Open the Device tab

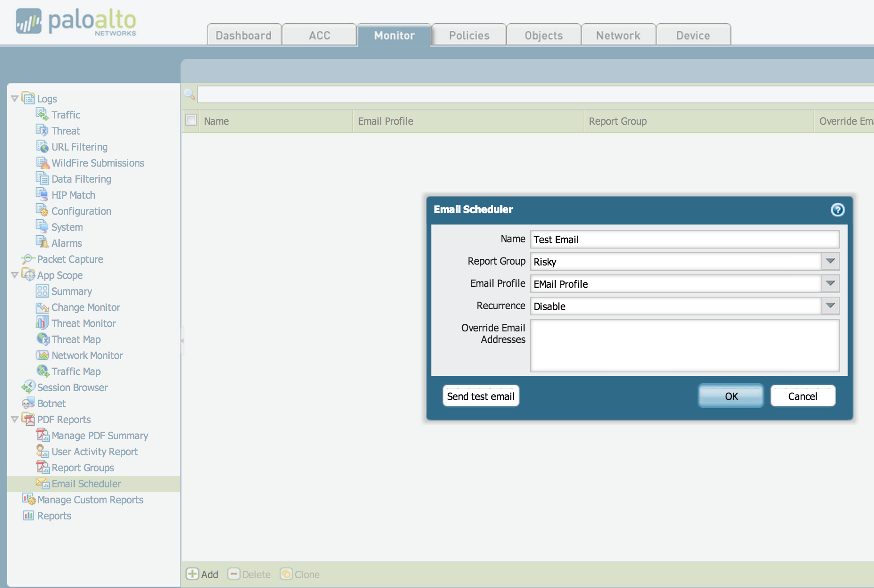pyautogui.click(x=693, y=35)
